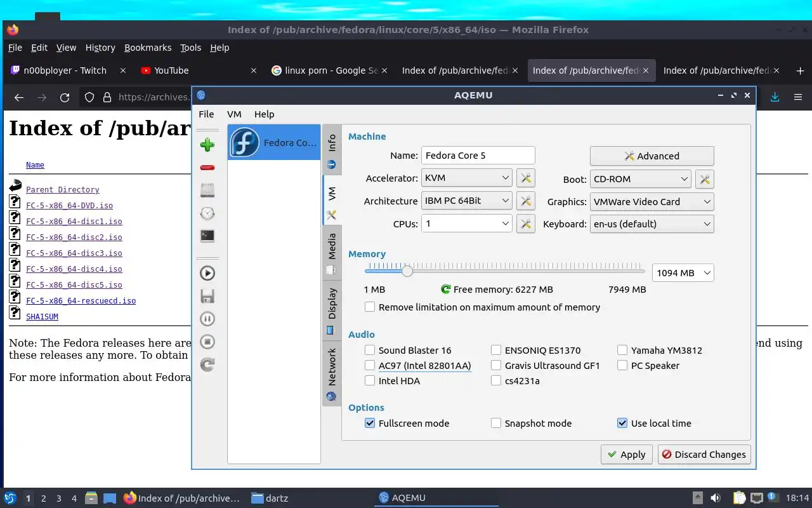This screenshot has width=812, height=508.
Task: Switch to the Display side tab
Action: point(332,310)
